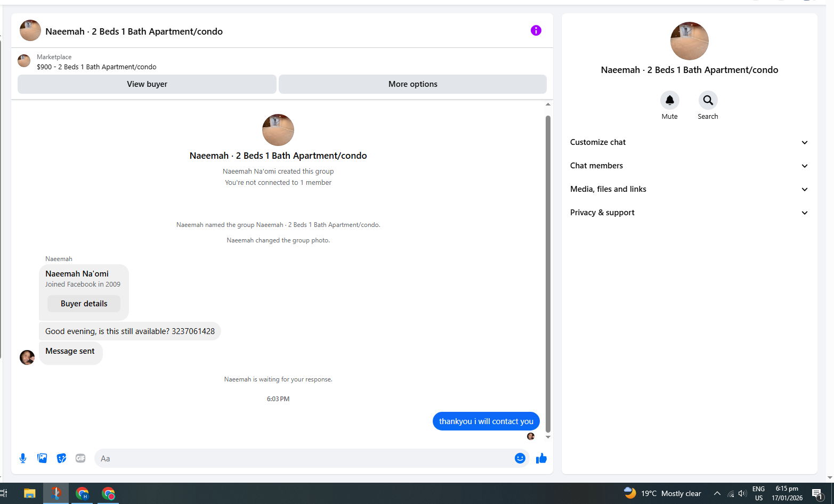
Task: Click the chat scrollbar down arrow
Action: [x=548, y=437]
